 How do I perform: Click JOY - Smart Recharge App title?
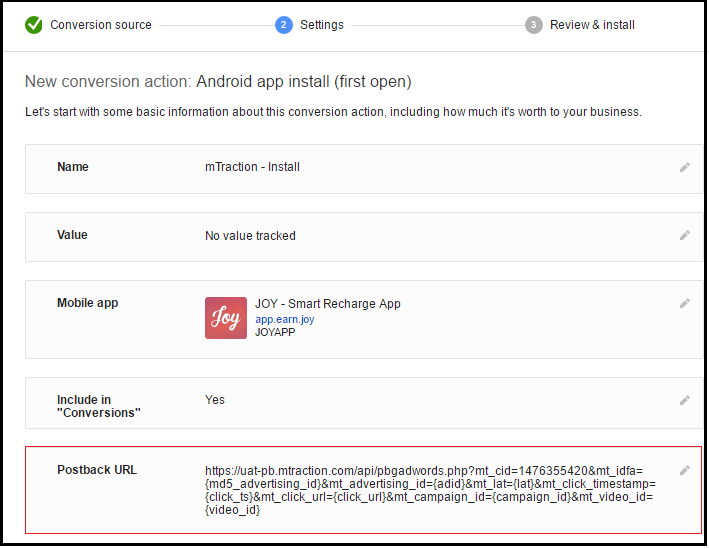tap(328, 304)
